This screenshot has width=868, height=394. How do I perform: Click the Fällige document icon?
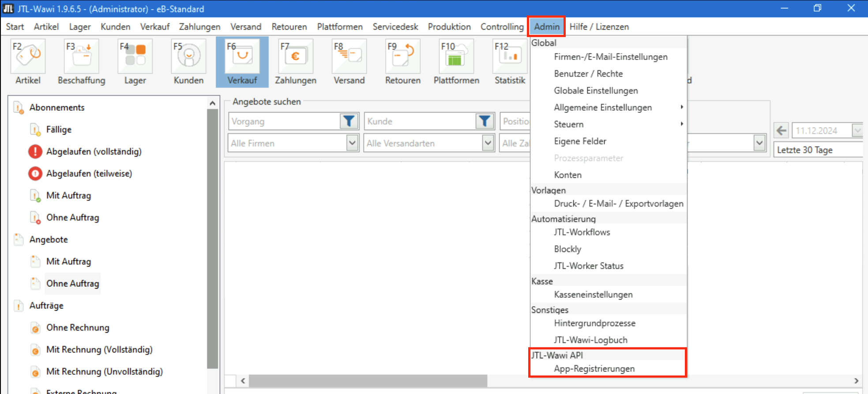[x=35, y=130]
